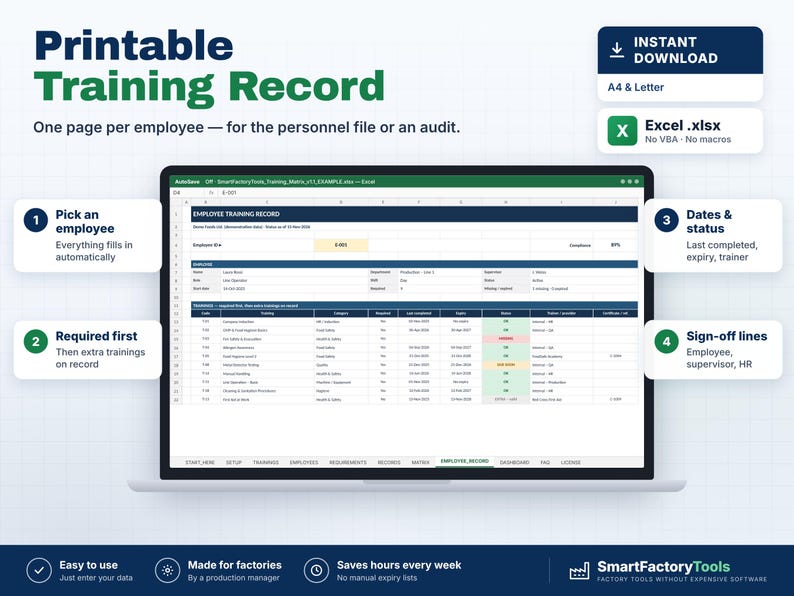Click the Last completed column header
Image resolution: width=794 pixels, height=596 pixels.
coord(419,313)
